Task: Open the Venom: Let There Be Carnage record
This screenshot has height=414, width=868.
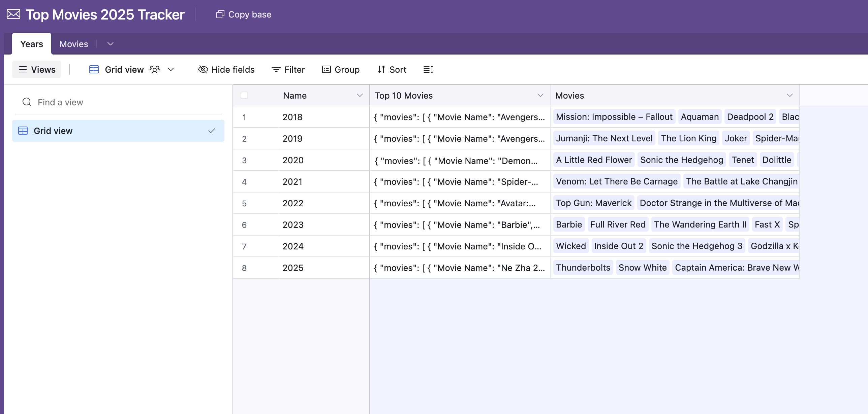Action: [x=617, y=181]
